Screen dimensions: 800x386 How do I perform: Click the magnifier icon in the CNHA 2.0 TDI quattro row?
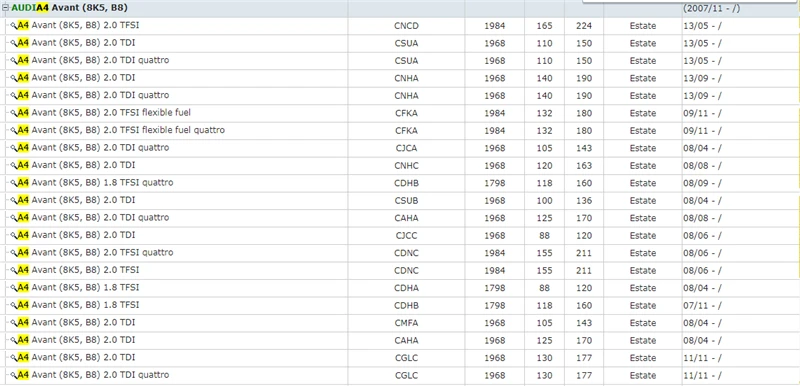pyautogui.click(x=14, y=95)
